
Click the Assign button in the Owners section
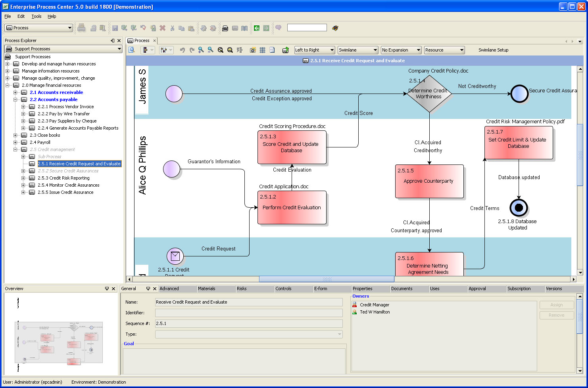click(556, 305)
